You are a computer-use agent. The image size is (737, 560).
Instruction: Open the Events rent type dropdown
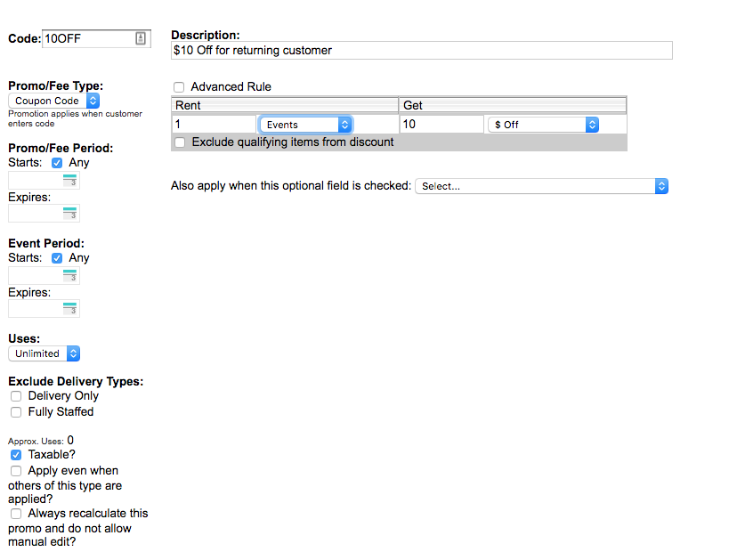[305, 125]
